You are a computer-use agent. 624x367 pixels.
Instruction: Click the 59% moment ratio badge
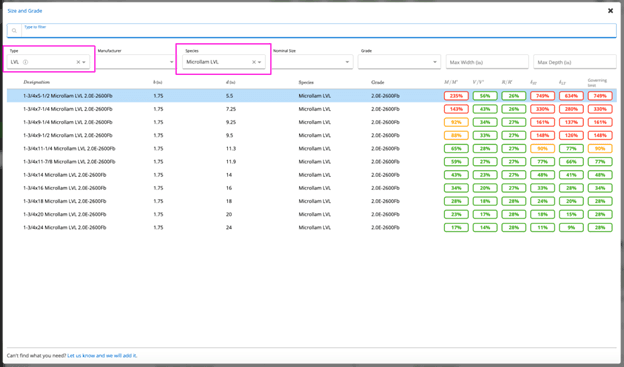(456, 162)
